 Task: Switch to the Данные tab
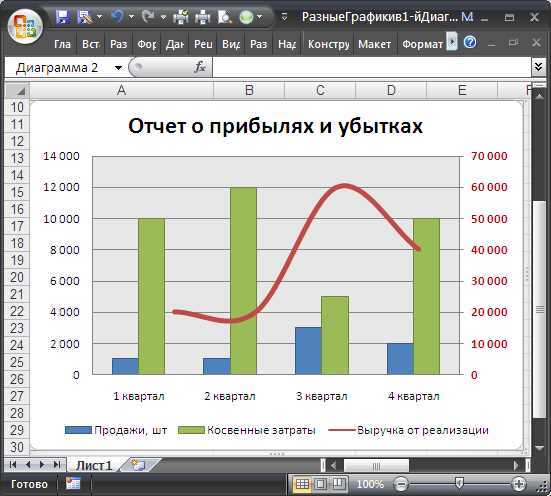click(175, 44)
